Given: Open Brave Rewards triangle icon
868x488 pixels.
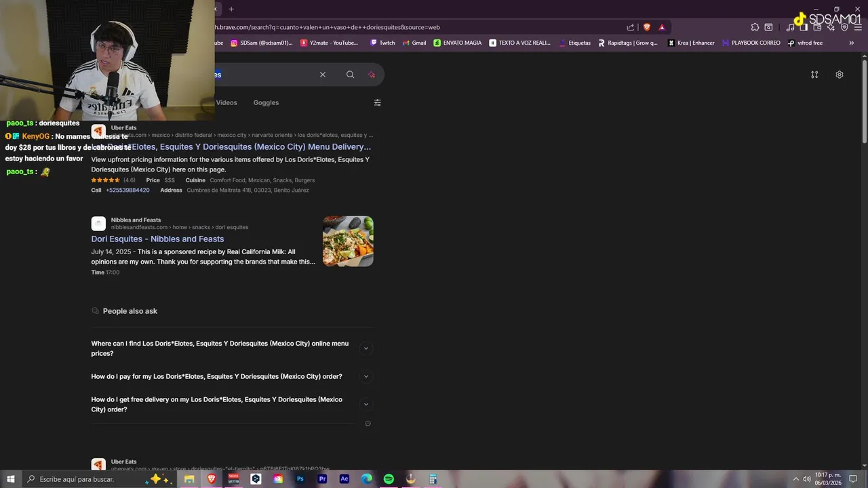Looking at the screenshot, I should click(662, 27).
